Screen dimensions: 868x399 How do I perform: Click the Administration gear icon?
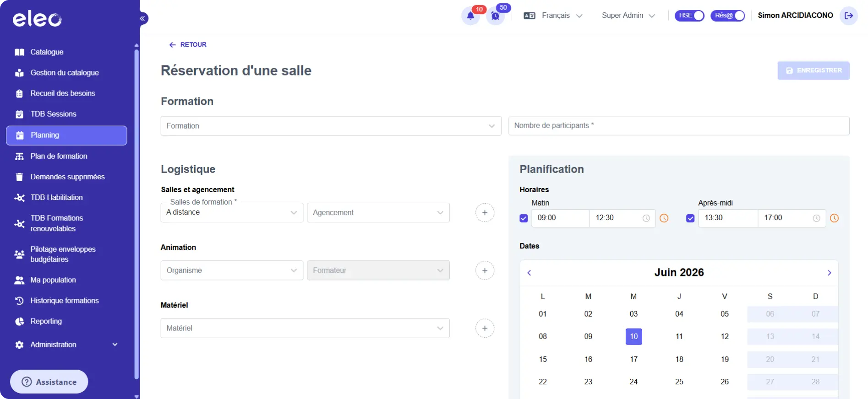pos(19,345)
